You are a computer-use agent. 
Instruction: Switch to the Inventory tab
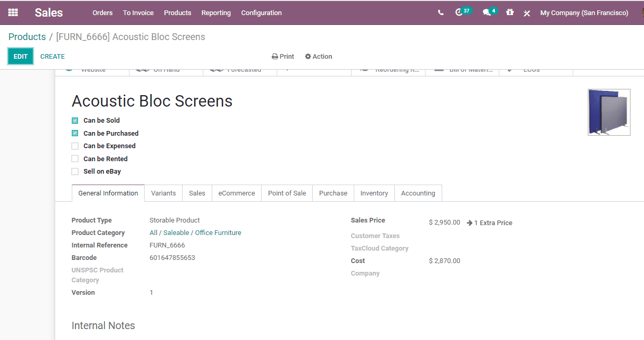374,193
